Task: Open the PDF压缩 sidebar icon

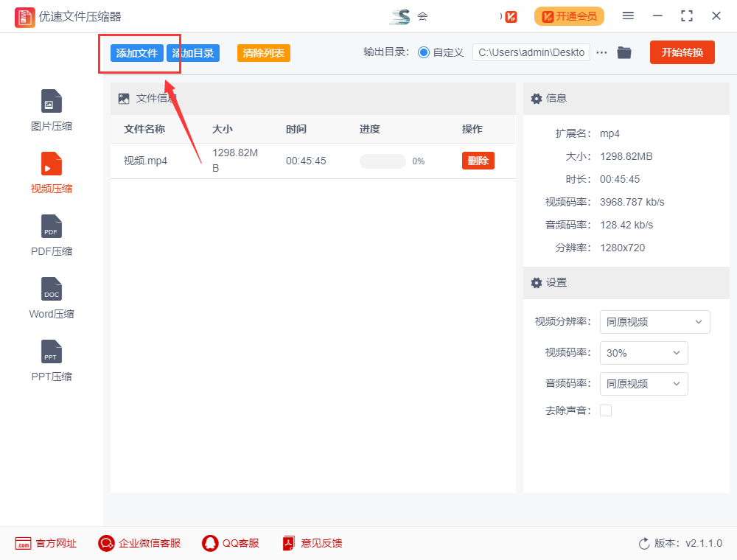Action: [52, 227]
